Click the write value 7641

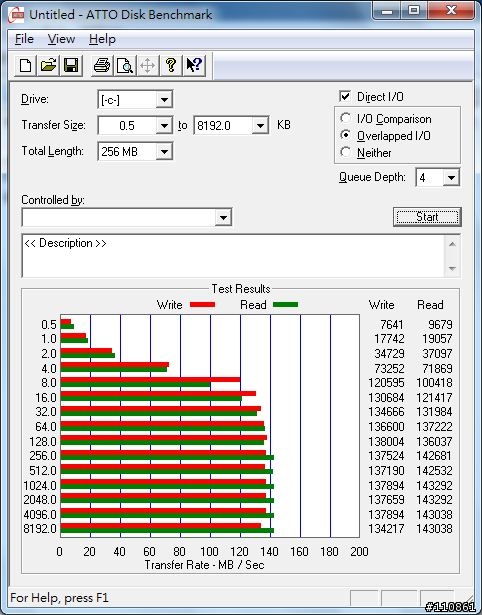pyautogui.click(x=392, y=325)
